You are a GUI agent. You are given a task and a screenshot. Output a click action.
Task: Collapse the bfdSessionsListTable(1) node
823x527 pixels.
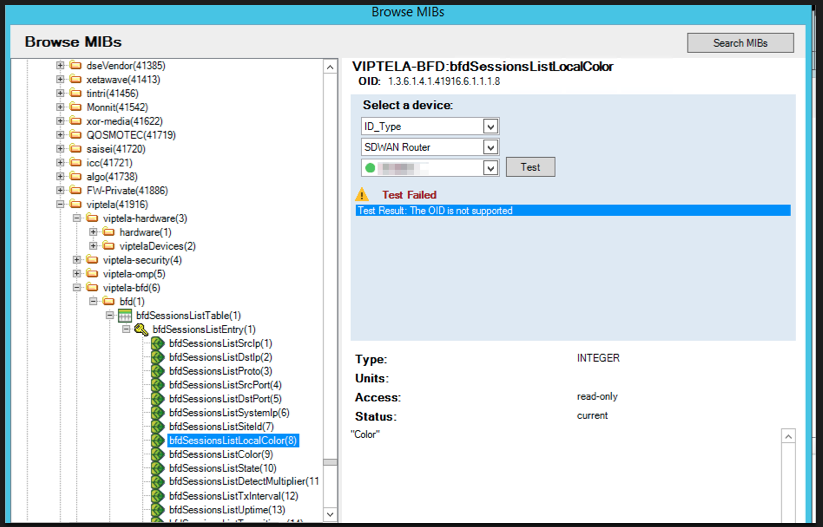tap(110, 315)
